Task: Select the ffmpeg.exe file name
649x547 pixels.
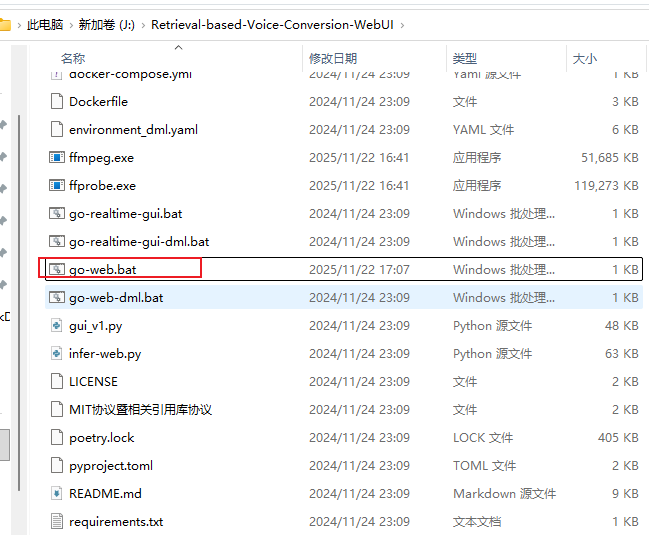Action: pyautogui.click(x=101, y=158)
